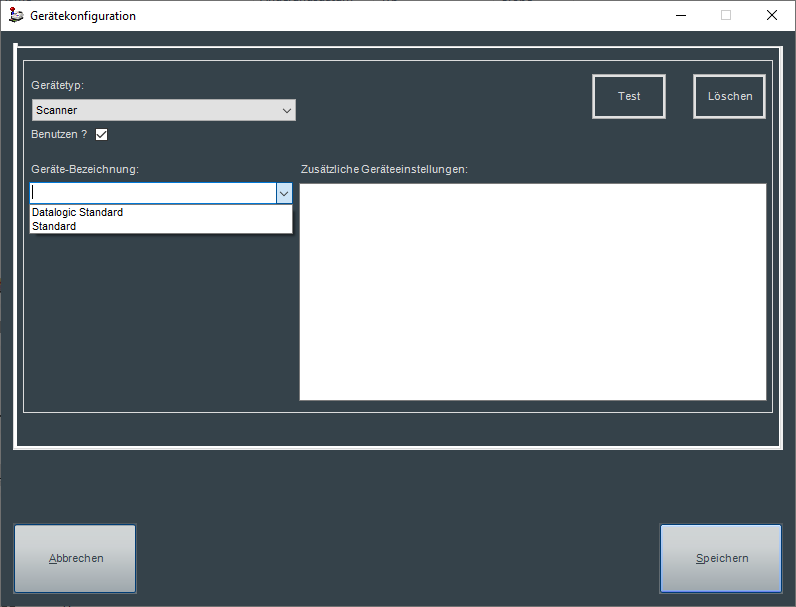Toggle the Benutzen checkbox
Image resolution: width=796 pixels, height=607 pixels.
click(x=101, y=134)
